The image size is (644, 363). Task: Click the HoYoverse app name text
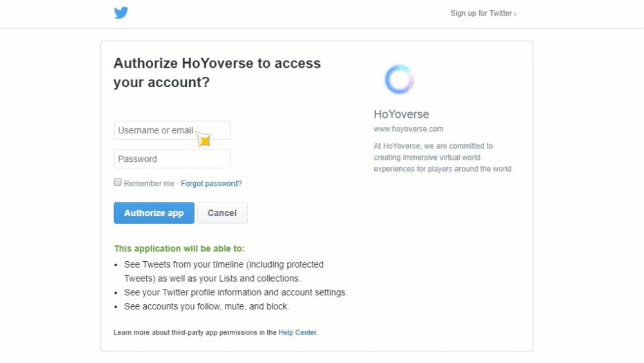pos(401,114)
